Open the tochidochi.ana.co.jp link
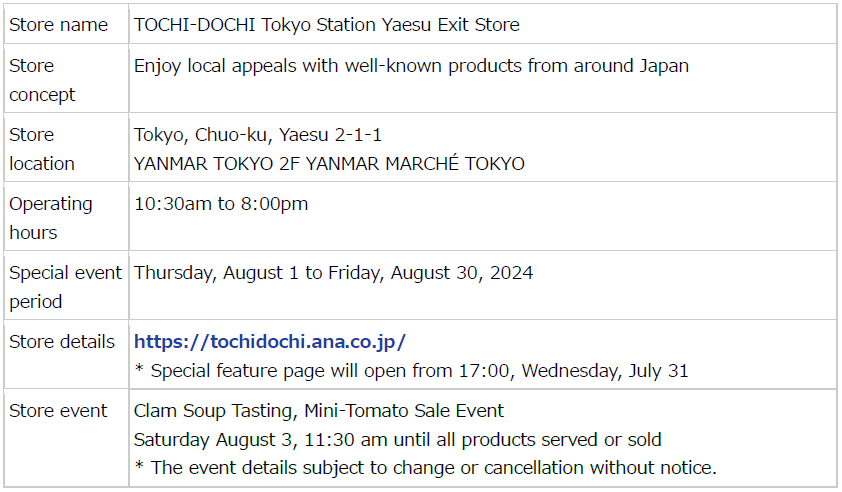The image size is (842, 492). click(270, 342)
